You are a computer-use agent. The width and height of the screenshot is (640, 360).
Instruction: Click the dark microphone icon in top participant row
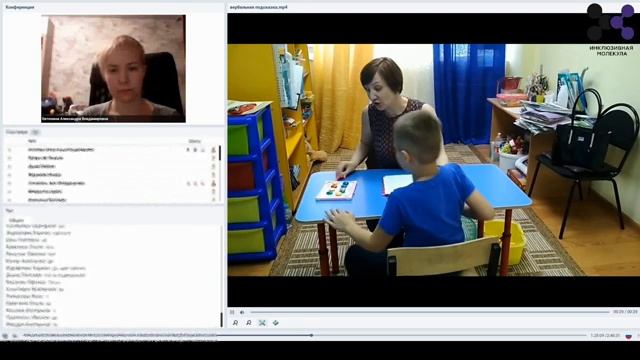point(188,150)
